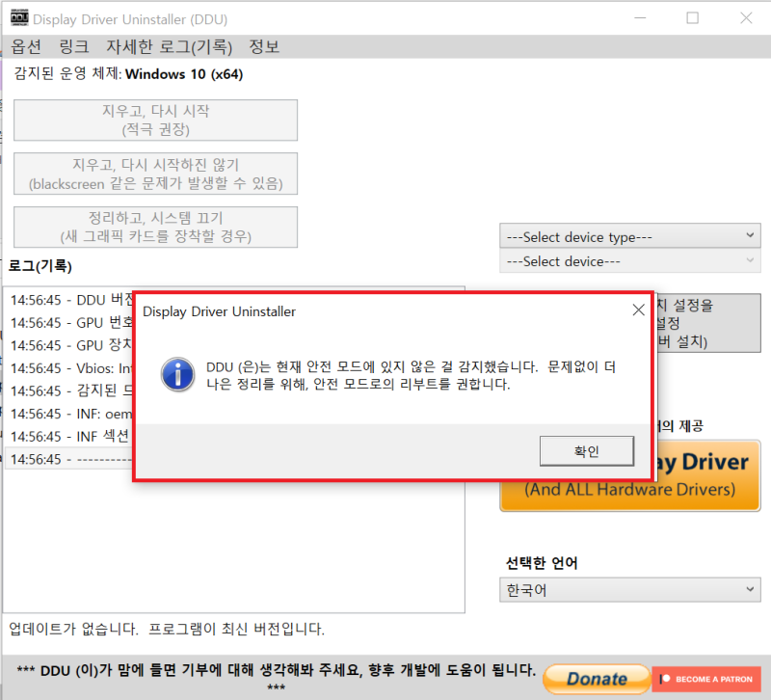Select 지우고, 다시 시작하진 않기 option
The image size is (771, 700).
[x=154, y=174]
